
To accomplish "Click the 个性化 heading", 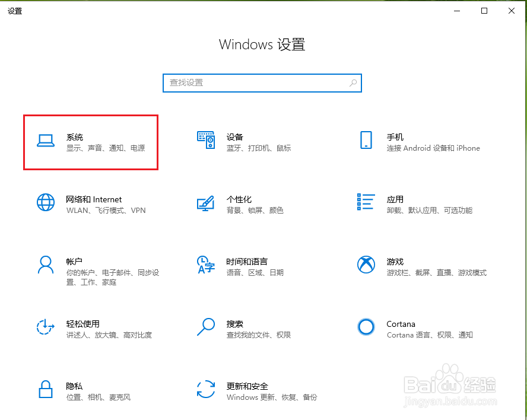I will (239, 199).
